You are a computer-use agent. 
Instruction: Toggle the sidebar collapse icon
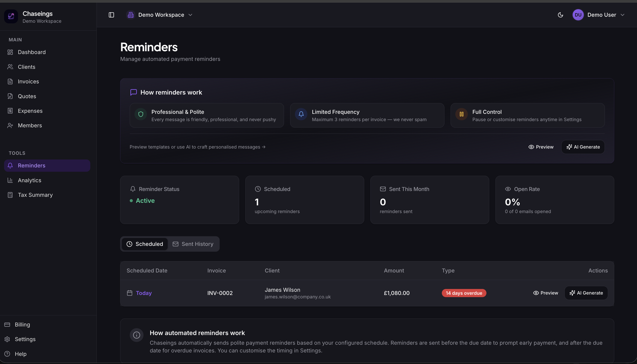(x=111, y=15)
